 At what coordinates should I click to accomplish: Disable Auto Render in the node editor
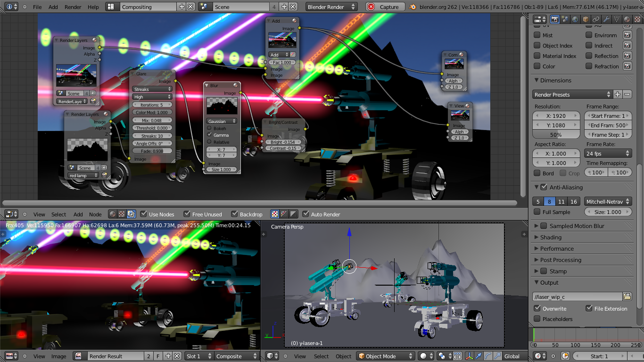click(306, 214)
